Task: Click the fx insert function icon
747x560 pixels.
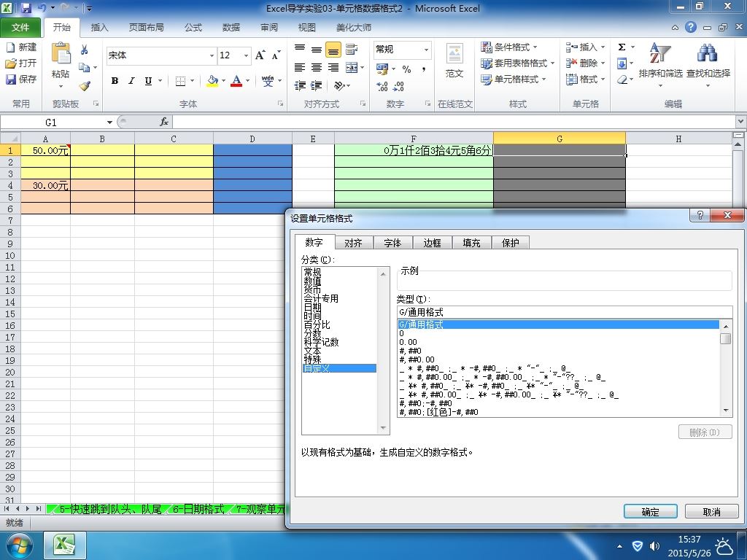Action: click(x=164, y=122)
